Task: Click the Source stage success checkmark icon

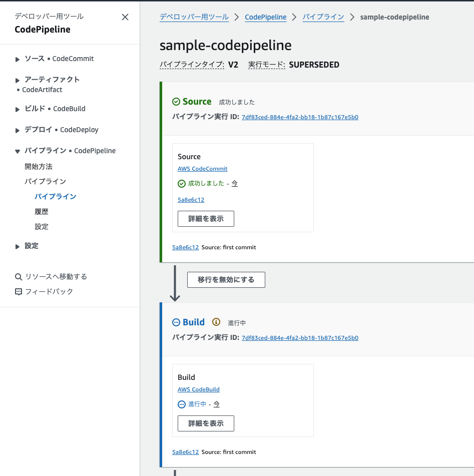Action: (x=176, y=102)
